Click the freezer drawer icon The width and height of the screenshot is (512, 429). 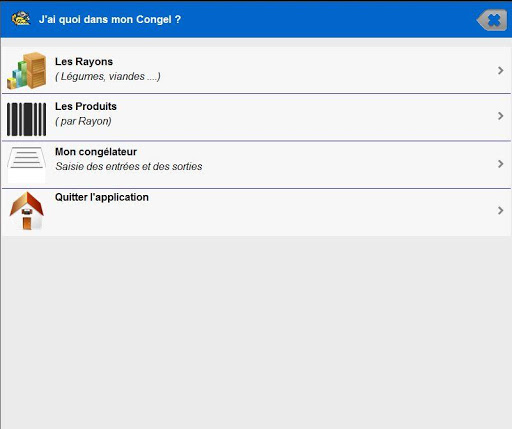(x=27, y=165)
